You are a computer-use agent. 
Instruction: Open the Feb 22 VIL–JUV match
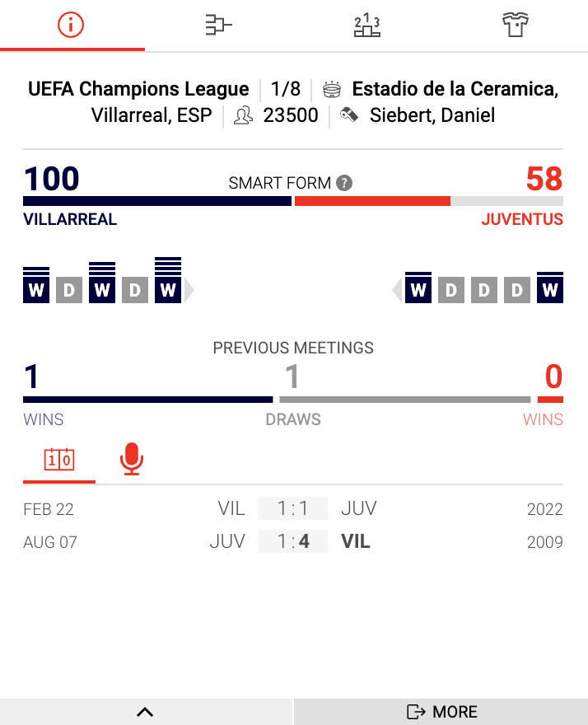293,509
